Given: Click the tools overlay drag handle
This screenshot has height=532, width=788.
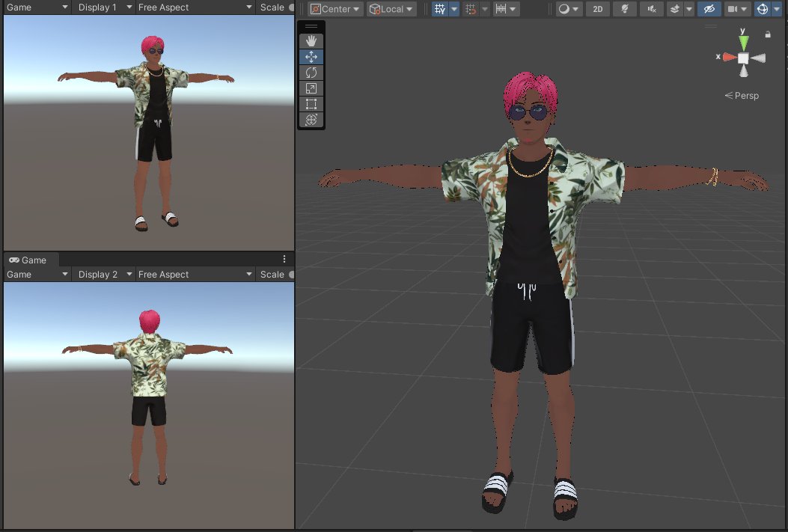Looking at the screenshot, I should pos(311,27).
